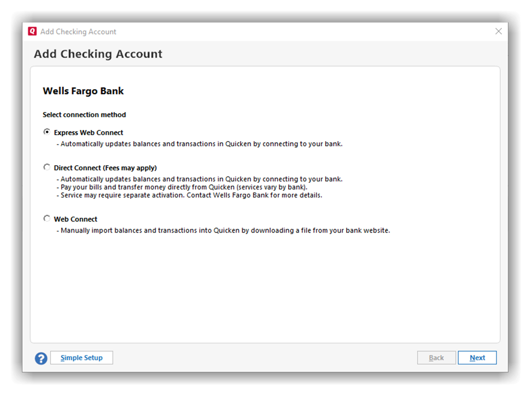
Task: Click the "Pay your bills and transfer money" line
Action: [x=182, y=187]
